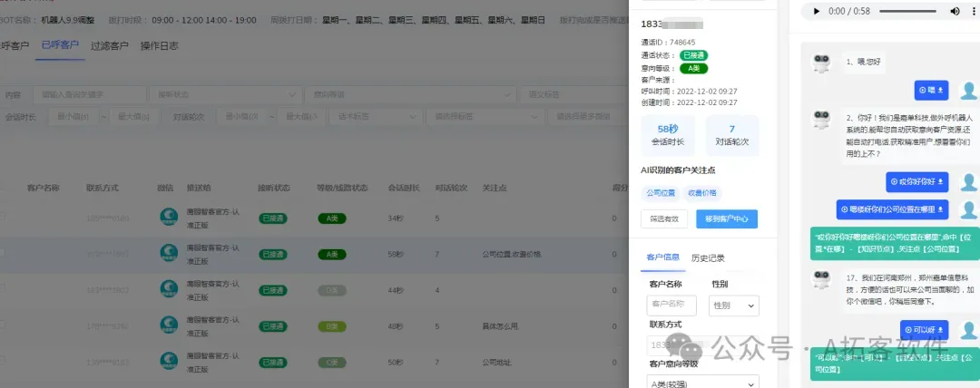This screenshot has height=388, width=980.
Task: Click robot avatar beside message 17
Action: coord(820,279)
